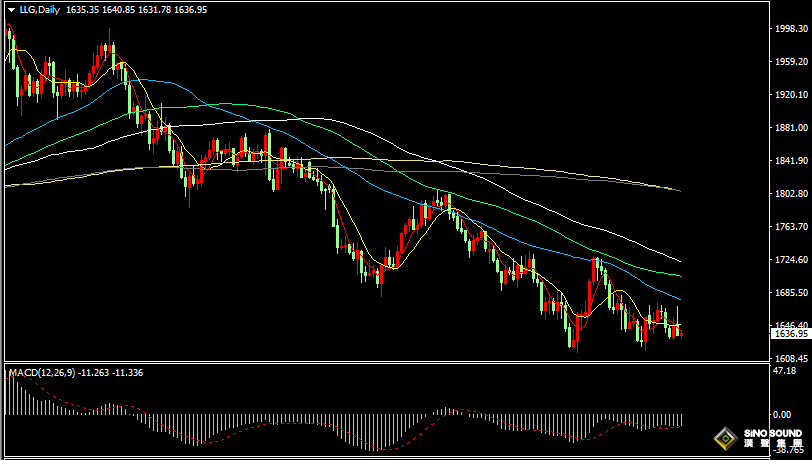This screenshot has height=460, width=812.
Task: Select the green moving average line's right end
Action: [x=679, y=275]
